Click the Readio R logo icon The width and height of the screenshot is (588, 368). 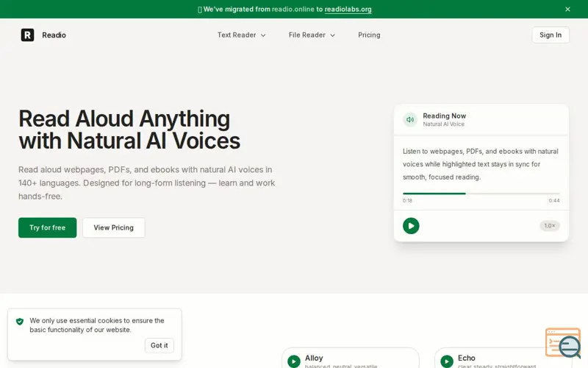point(27,35)
